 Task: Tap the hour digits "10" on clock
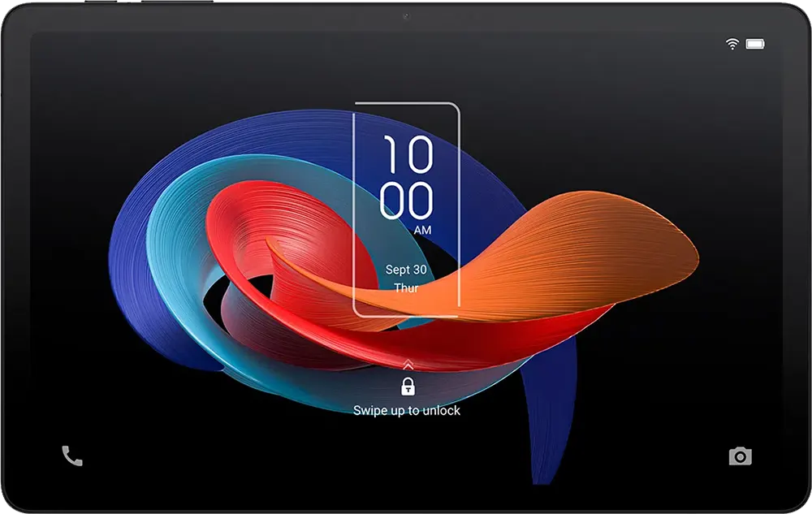pyautogui.click(x=407, y=155)
